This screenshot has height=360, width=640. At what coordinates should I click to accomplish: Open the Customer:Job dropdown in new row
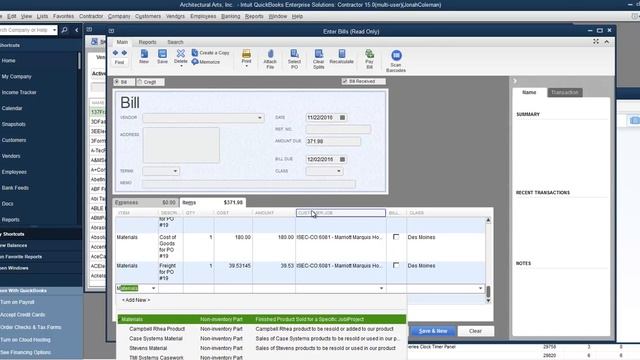point(381,288)
